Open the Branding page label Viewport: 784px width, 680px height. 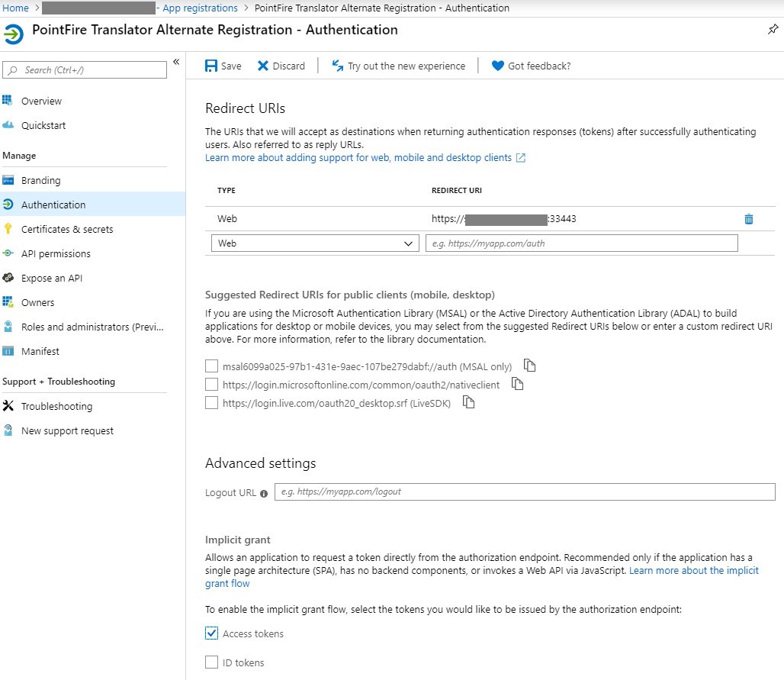(x=41, y=181)
